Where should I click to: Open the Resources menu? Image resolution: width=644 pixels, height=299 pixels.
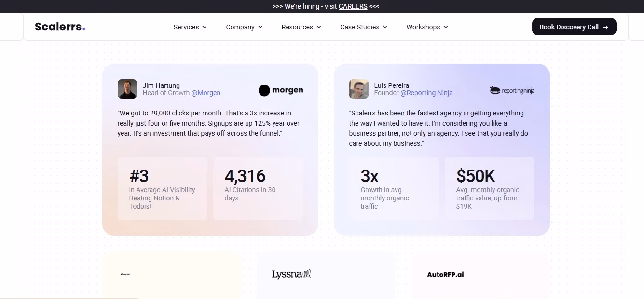(301, 27)
